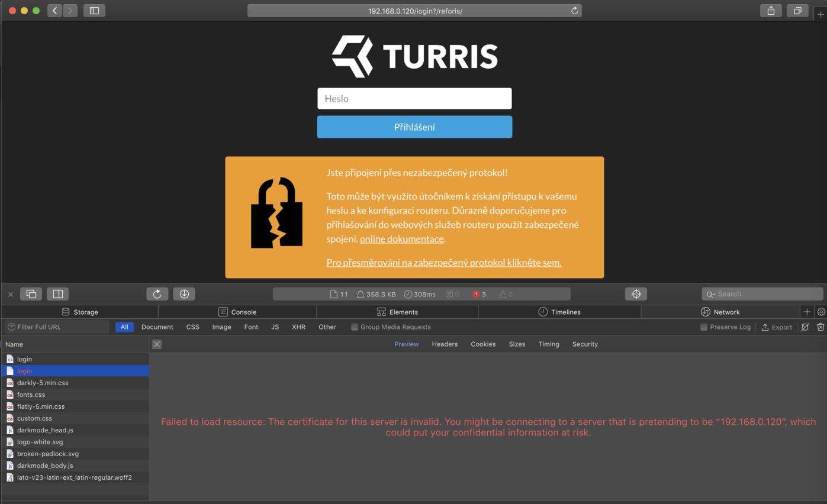Open a new Safari tab with plus
The image size is (827, 504).
pos(820,15)
